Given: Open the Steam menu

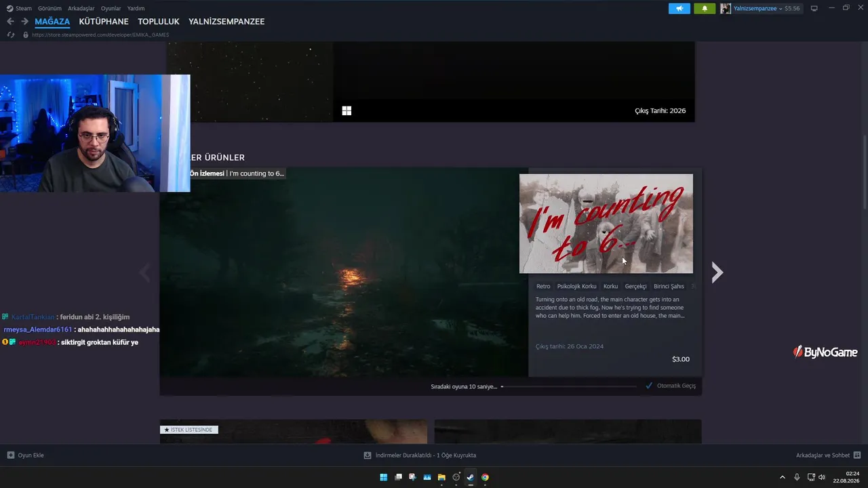Looking at the screenshot, I should pos(24,9).
